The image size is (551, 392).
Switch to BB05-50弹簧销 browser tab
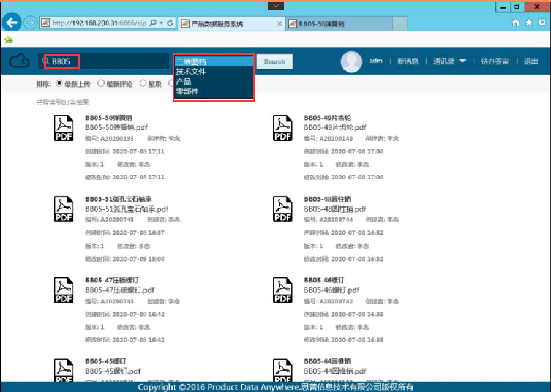339,23
